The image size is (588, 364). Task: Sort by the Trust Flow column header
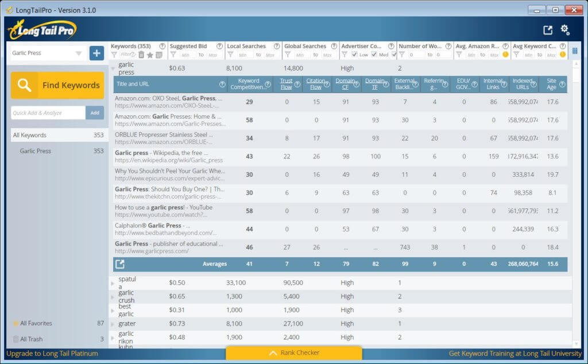click(286, 84)
